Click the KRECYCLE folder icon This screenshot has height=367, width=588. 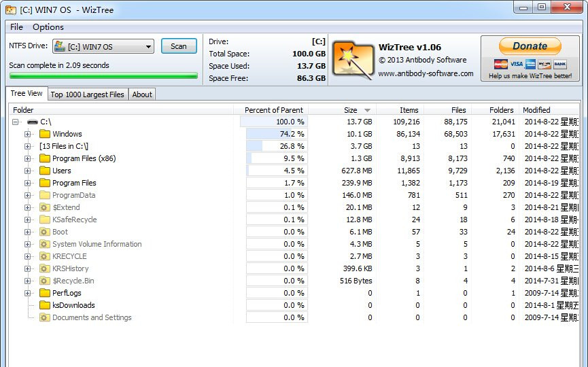[45, 256]
